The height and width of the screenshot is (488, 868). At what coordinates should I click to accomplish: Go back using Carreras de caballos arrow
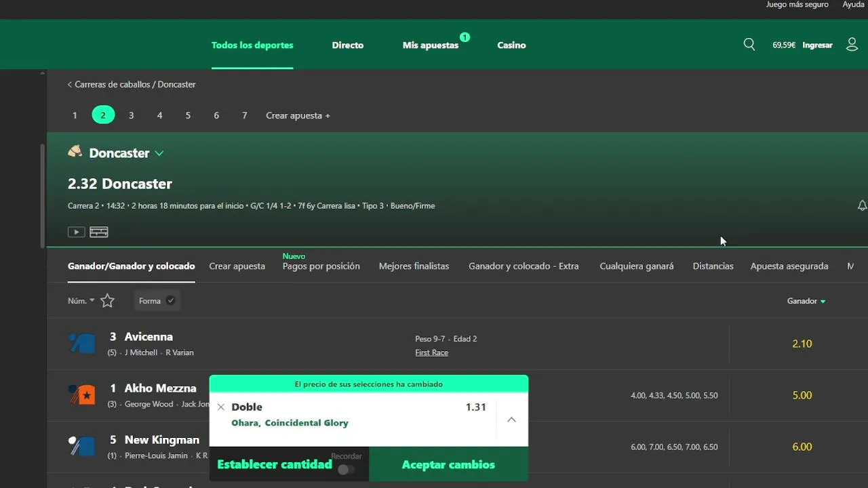tap(69, 85)
